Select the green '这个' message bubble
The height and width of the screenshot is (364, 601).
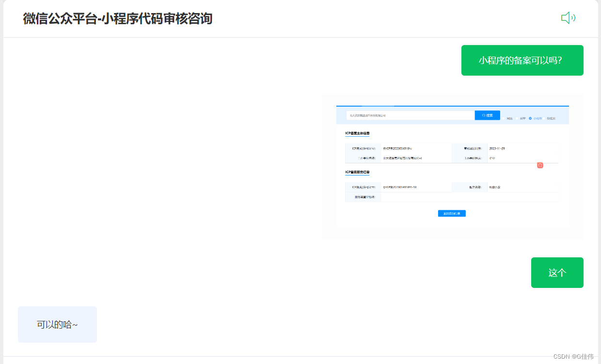(x=557, y=273)
